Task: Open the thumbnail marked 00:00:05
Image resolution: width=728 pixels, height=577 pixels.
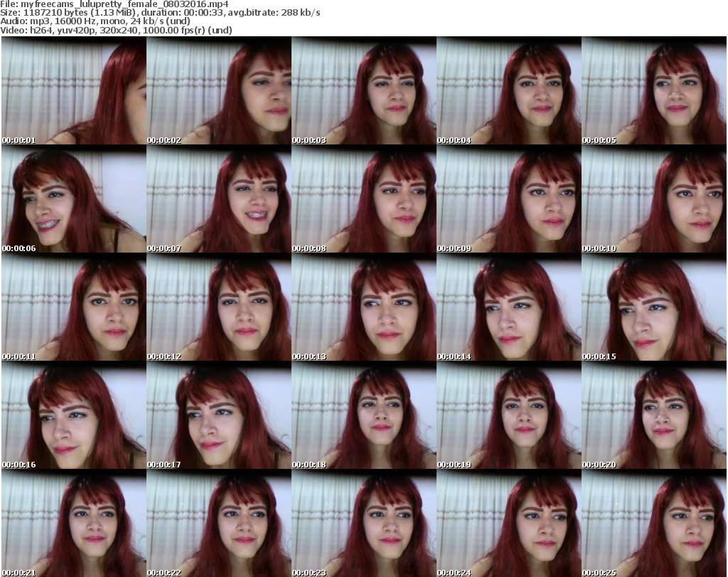Action: tap(653, 91)
